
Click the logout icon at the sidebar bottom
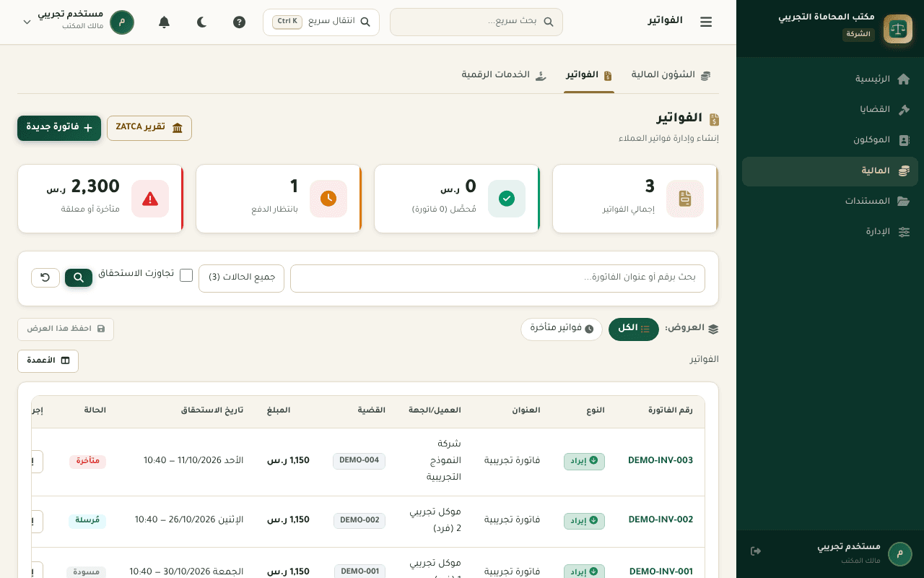756,551
